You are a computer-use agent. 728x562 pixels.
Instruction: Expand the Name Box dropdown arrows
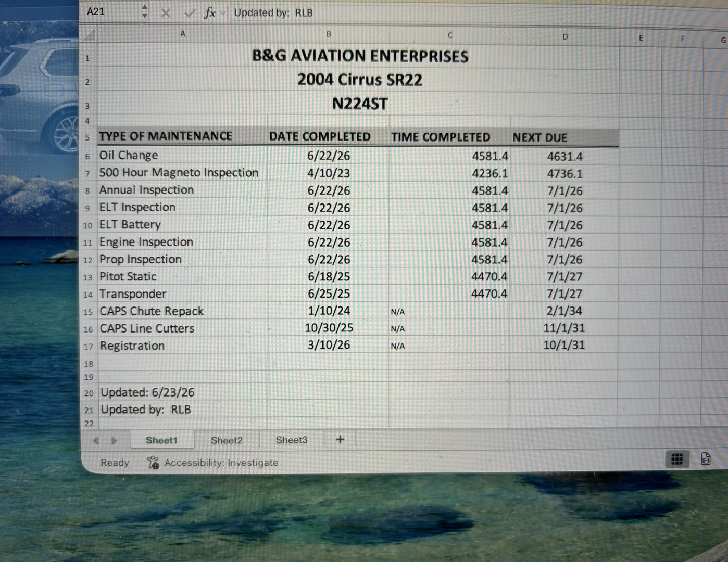pyautogui.click(x=144, y=11)
